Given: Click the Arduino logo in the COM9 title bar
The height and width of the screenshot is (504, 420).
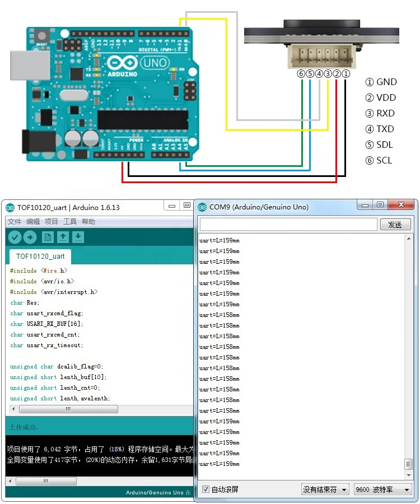Looking at the screenshot, I should click(203, 207).
